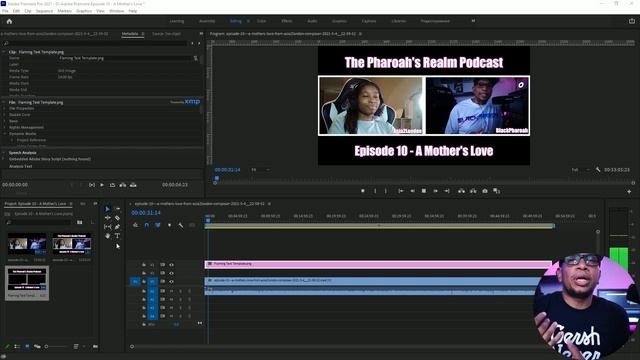
Task: Switch to the Learning workspace tab
Action: pyautogui.click(x=177, y=21)
